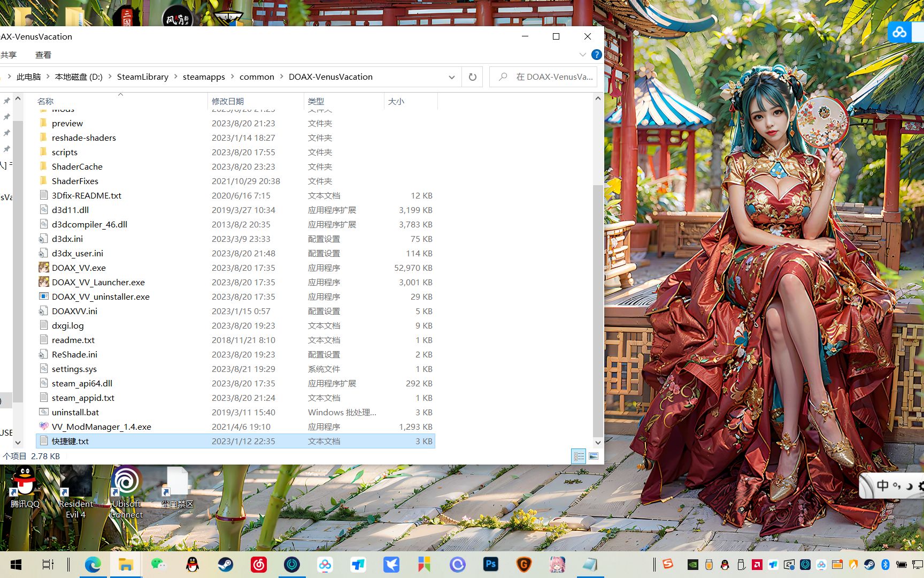The height and width of the screenshot is (578, 924).
Task: Open Bluetooth tray icon
Action: tap(885, 564)
